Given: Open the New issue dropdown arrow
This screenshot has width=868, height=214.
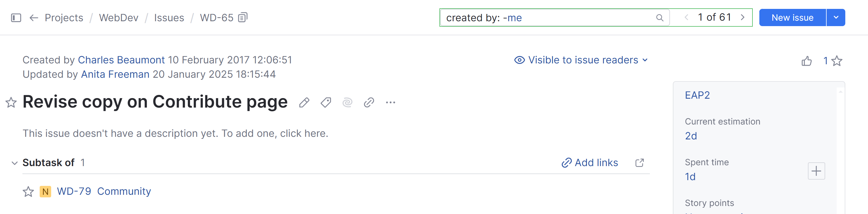Looking at the screenshot, I should pos(836,17).
